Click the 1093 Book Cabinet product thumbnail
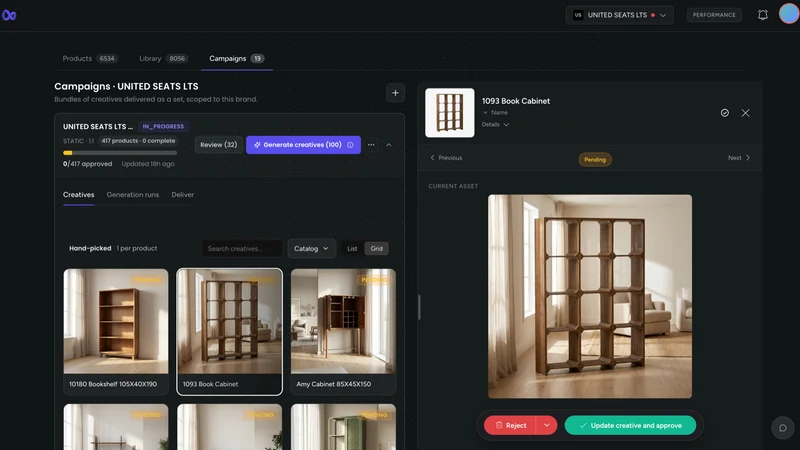This screenshot has height=450, width=800. click(x=449, y=113)
